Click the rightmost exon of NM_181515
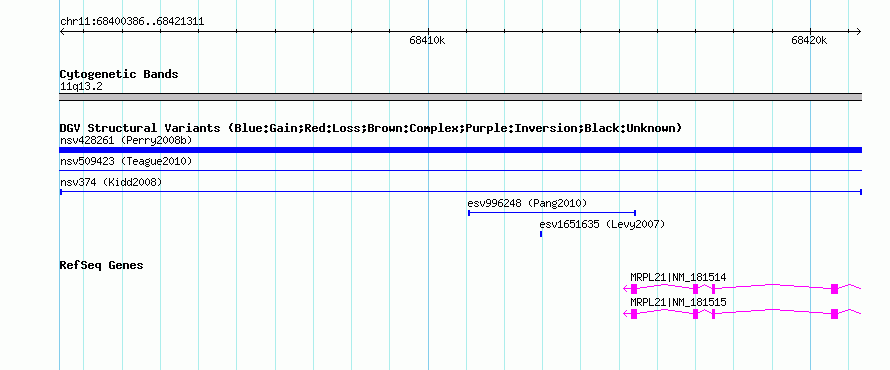Image resolution: width=890 pixels, height=370 pixels. [x=834, y=314]
